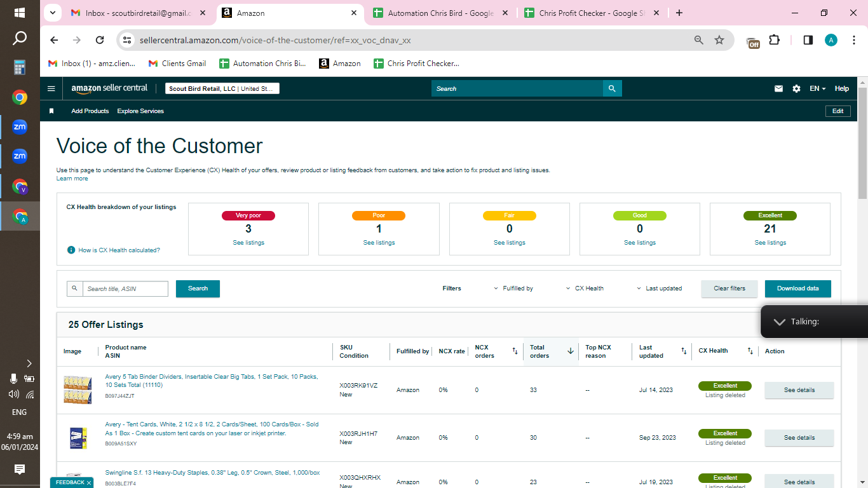Open See listings under Poor

379,243
